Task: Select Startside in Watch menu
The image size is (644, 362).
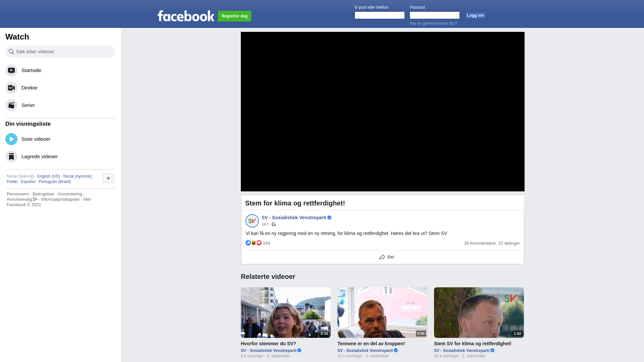Action: tap(60, 70)
